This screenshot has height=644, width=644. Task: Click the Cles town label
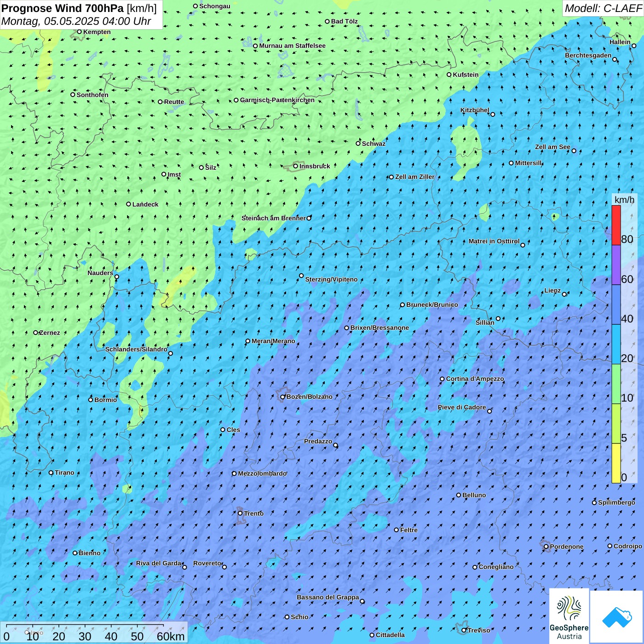point(233,430)
